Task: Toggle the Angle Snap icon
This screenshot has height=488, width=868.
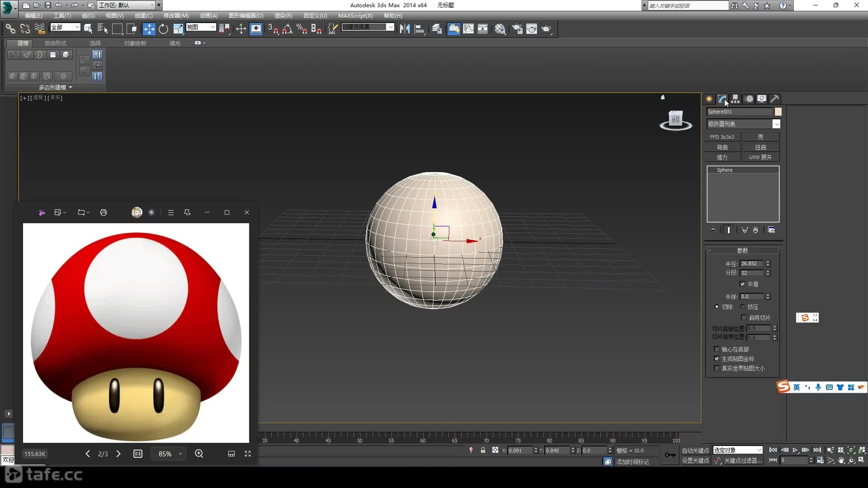Action: [288, 29]
